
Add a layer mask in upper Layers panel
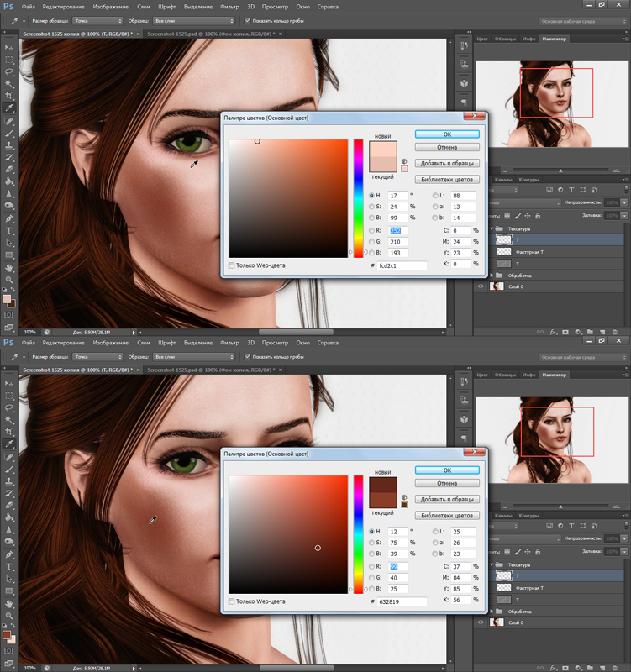[565, 332]
